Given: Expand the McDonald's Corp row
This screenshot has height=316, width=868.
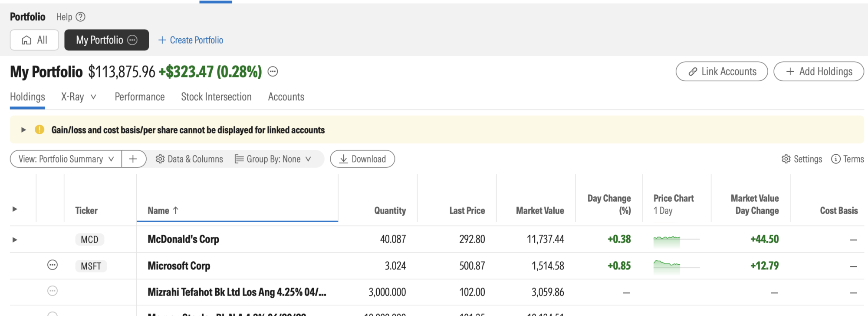Looking at the screenshot, I should pos(15,239).
